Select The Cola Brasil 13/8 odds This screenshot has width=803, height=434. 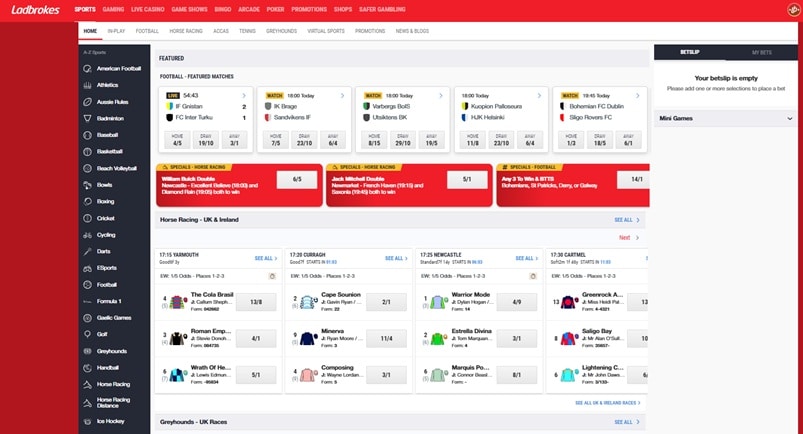tap(256, 302)
